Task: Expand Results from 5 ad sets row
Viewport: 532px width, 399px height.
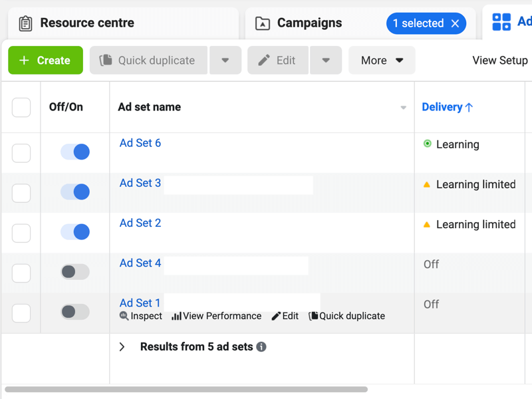Action: coord(122,347)
